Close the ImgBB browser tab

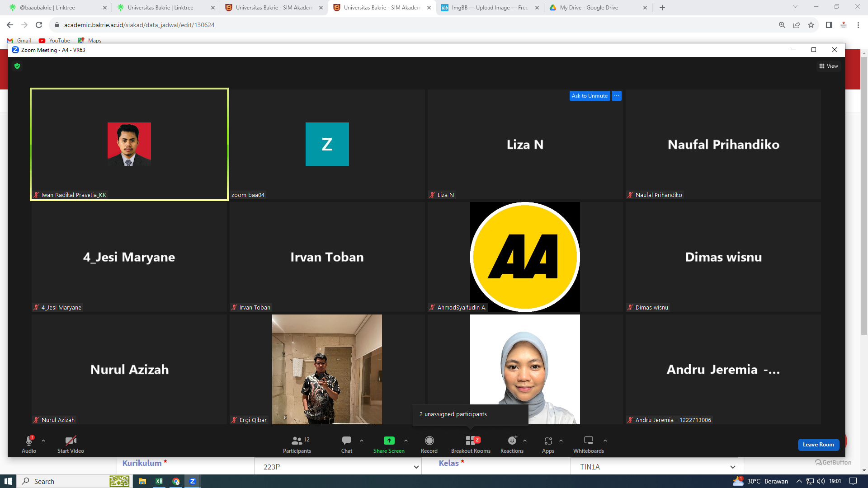coord(537,8)
